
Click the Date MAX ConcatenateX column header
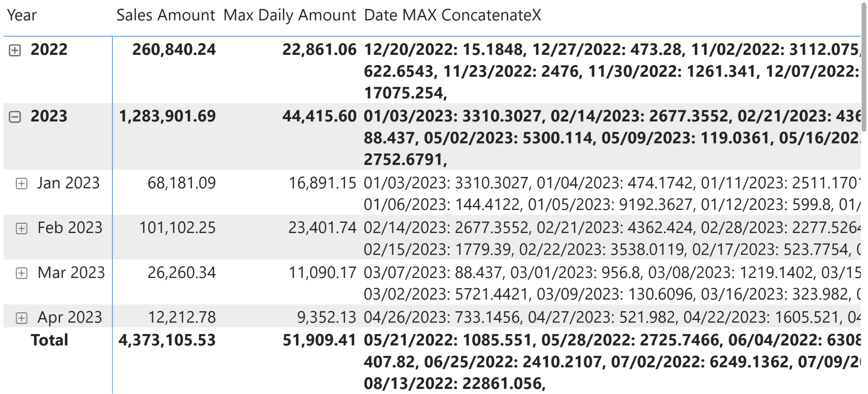[452, 15]
